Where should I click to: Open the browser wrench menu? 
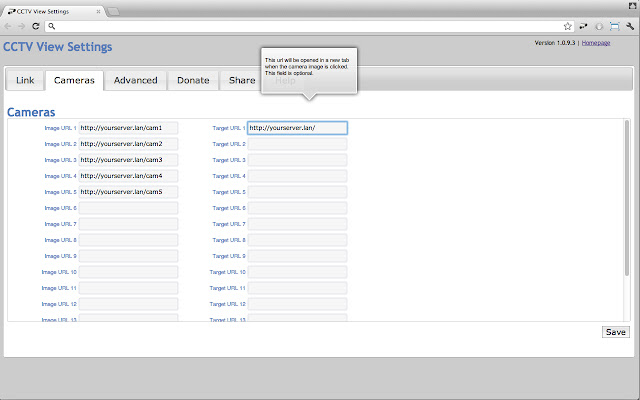point(630,26)
